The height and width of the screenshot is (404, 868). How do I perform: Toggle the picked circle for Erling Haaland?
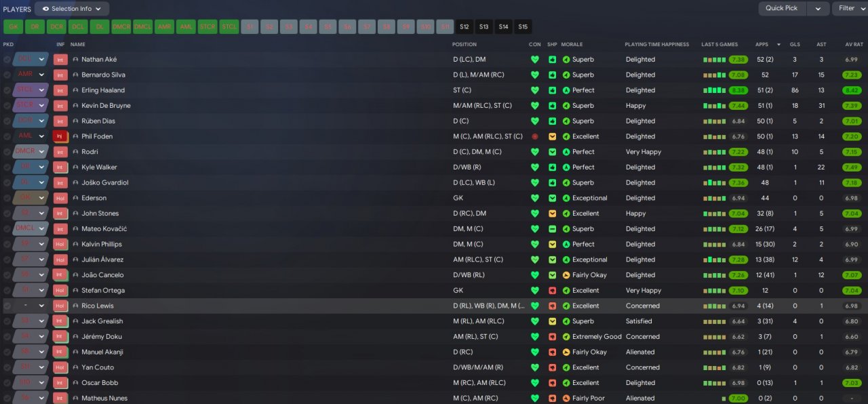tap(7, 90)
